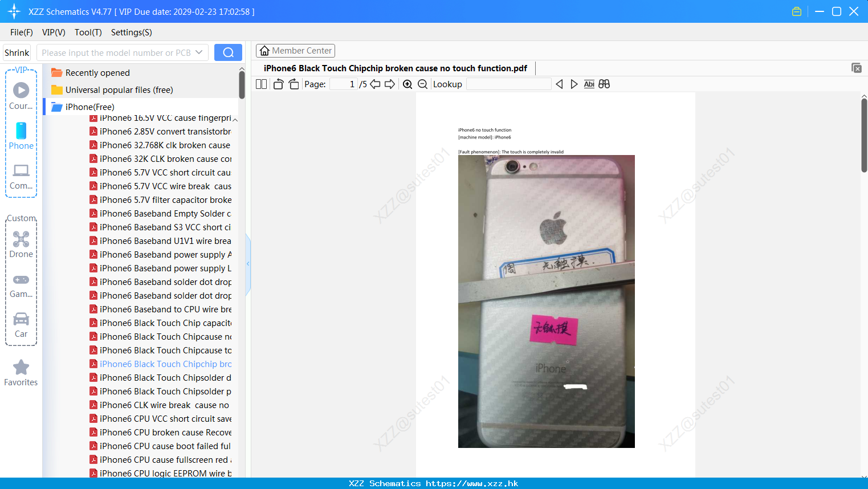Image resolution: width=868 pixels, height=489 pixels.
Task: Zoom out of the PDF
Action: [x=422, y=84]
